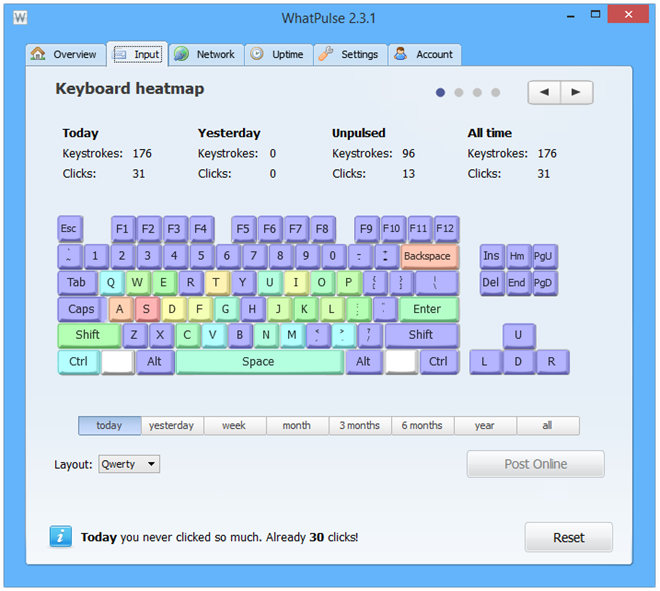Select the 3 months time range

point(360,426)
